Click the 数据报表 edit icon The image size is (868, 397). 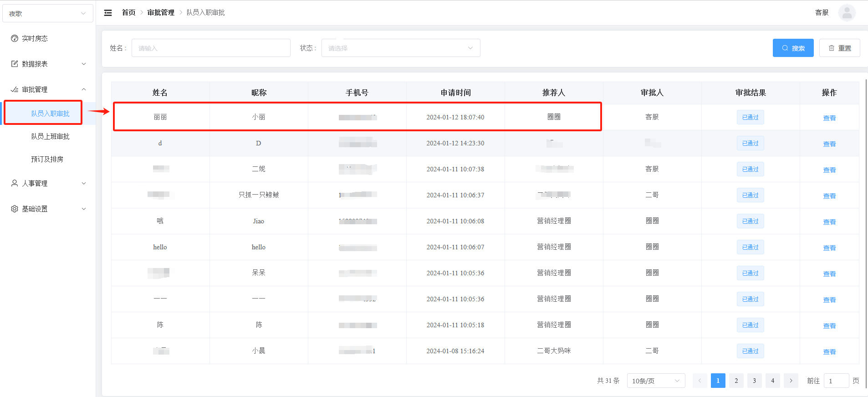(x=15, y=64)
